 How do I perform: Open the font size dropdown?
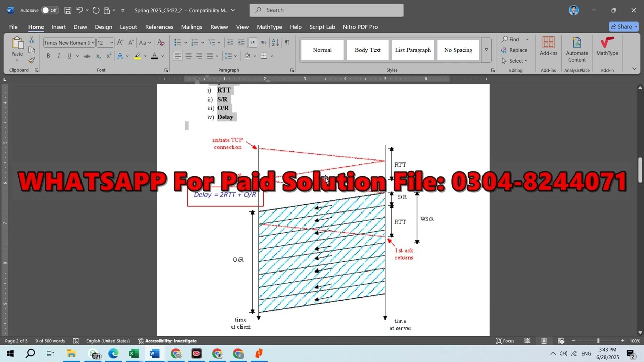coord(112,43)
